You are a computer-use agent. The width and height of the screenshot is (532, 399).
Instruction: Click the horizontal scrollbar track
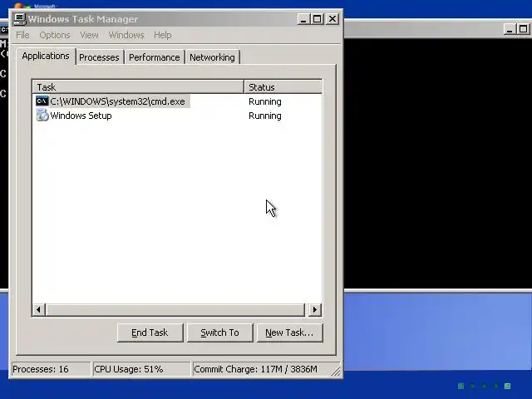tap(175, 309)
